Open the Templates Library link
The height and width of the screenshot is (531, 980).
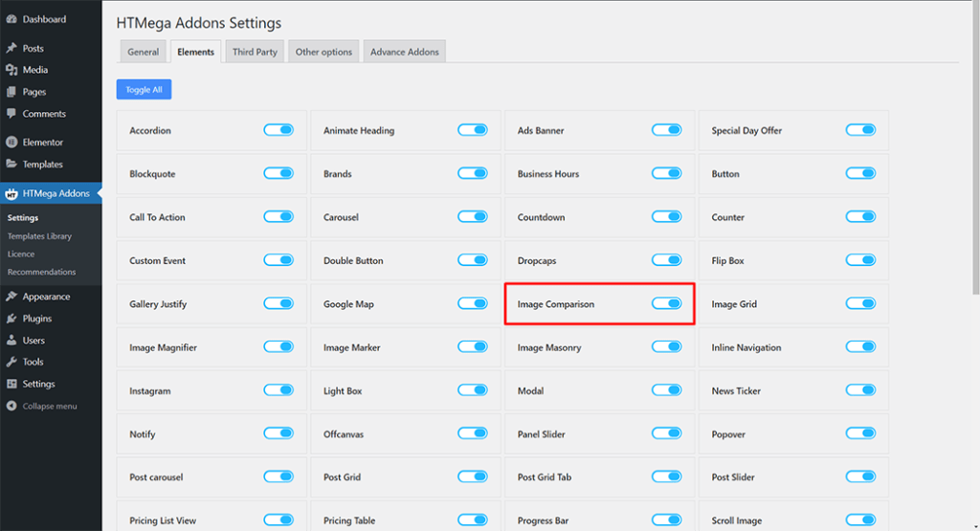pyautogui.click(x=39, y=236)
